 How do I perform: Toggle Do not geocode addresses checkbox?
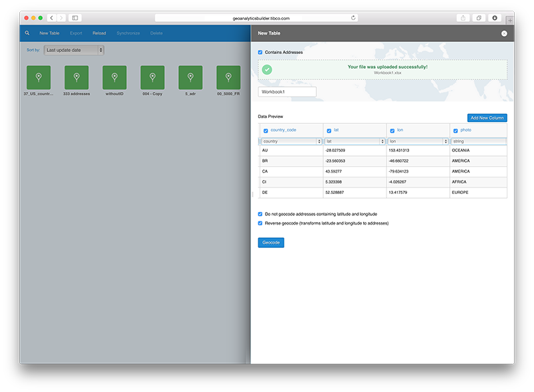(x=260, y=214)
